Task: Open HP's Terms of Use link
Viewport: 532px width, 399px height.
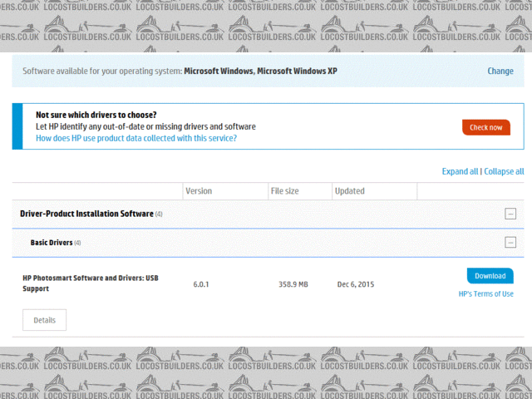Action: pos(485,293)
